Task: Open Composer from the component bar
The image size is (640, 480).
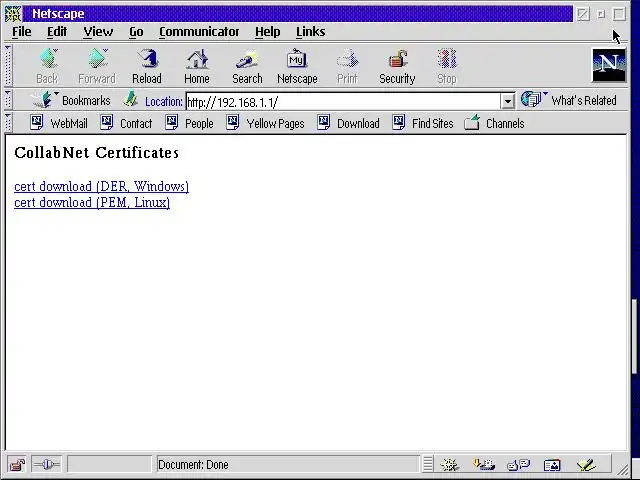Action: (x=586, y=464)
